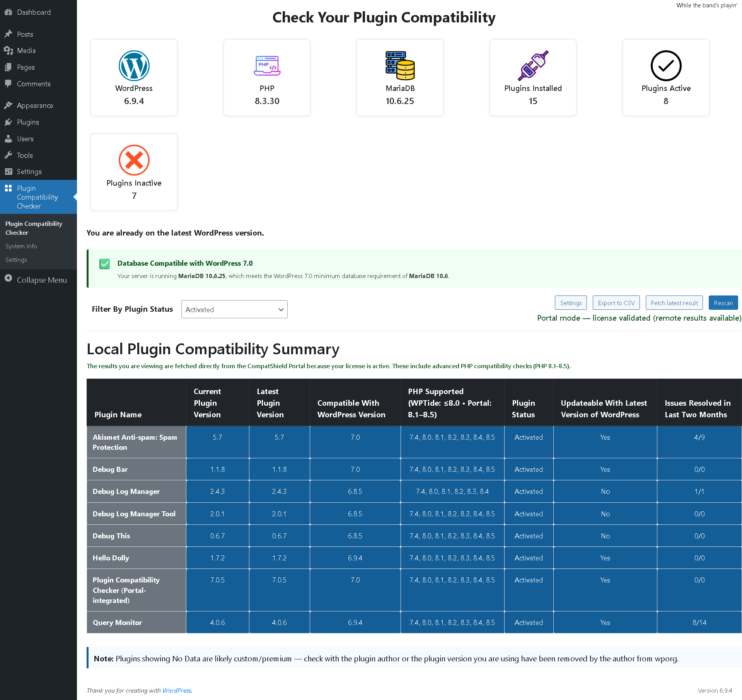Viewport: 742px width, 700px height.
Task: Click the Fetch latest result button
Action: tap(674, 303)
